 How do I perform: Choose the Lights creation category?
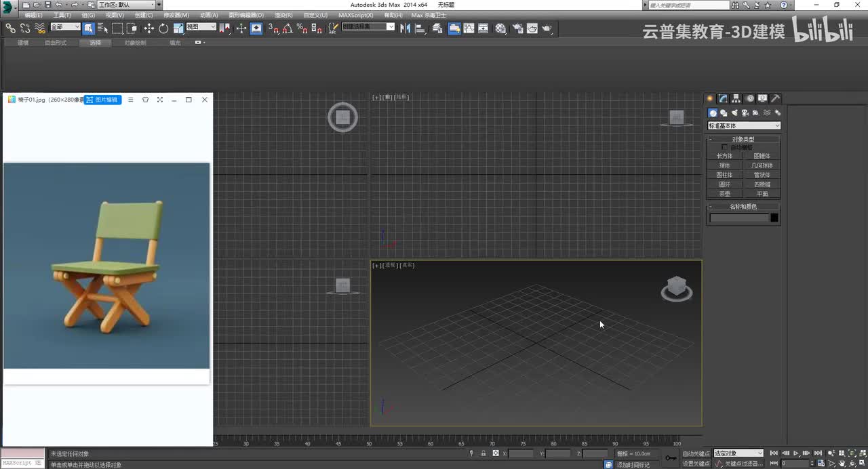point(734,113)
